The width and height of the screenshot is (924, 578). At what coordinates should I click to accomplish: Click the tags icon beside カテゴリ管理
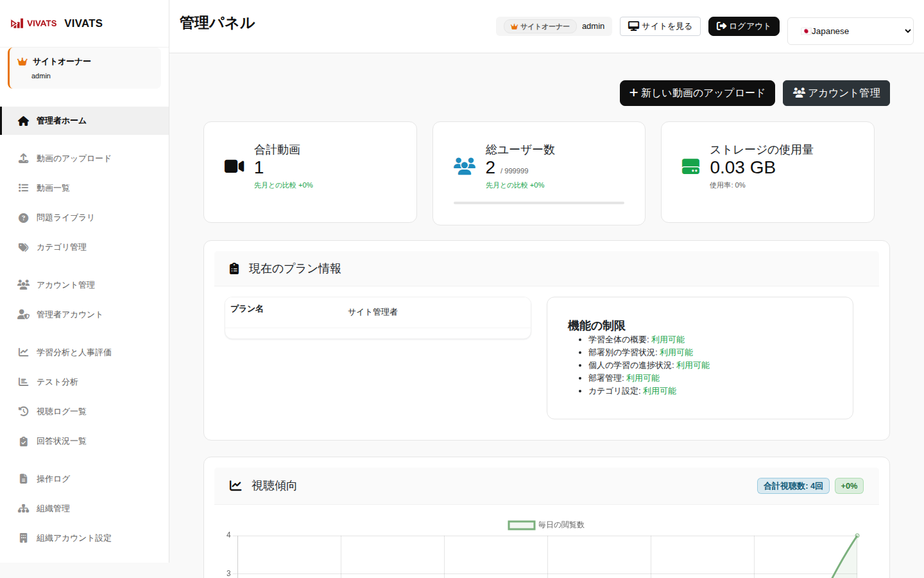click(x=23, y=247)
